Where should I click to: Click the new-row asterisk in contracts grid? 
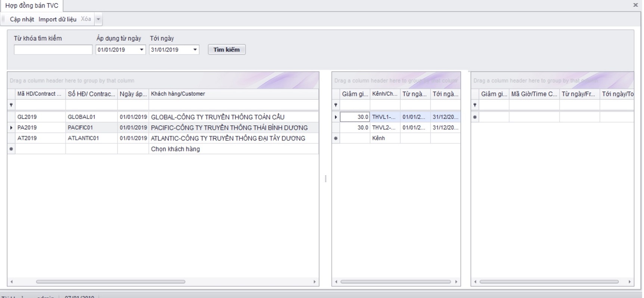point(11,149)
